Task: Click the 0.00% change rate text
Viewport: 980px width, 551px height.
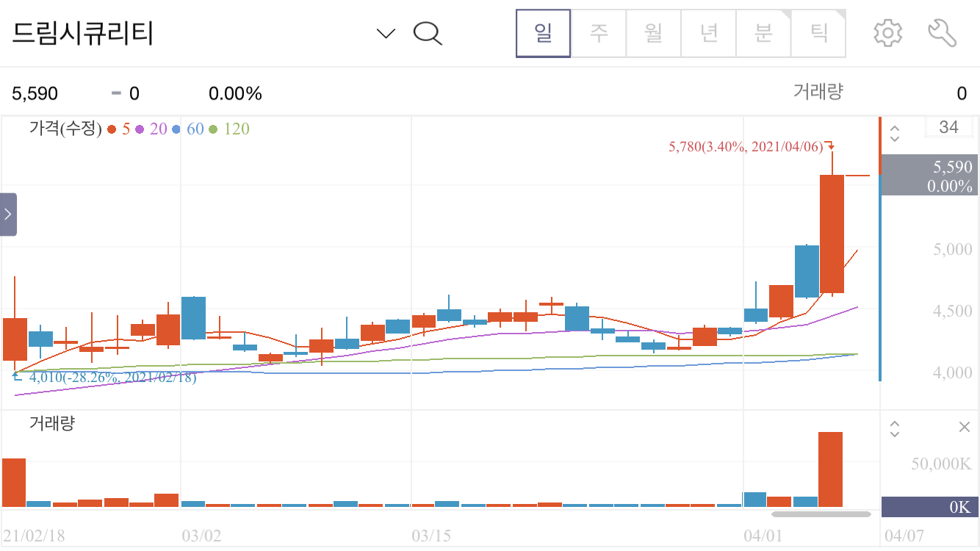Action: pyautogui.click(x=235, y=93)
